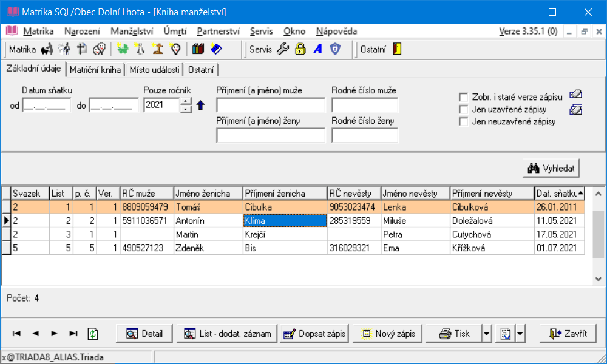Open the Manželství menu
This screenshot has height=364, width=607.
[132, 32]
